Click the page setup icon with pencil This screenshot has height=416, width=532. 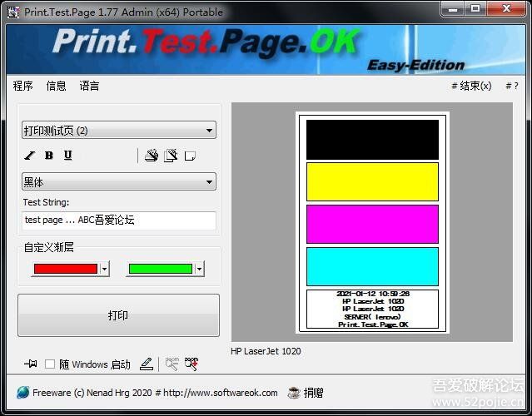[171, 156]
